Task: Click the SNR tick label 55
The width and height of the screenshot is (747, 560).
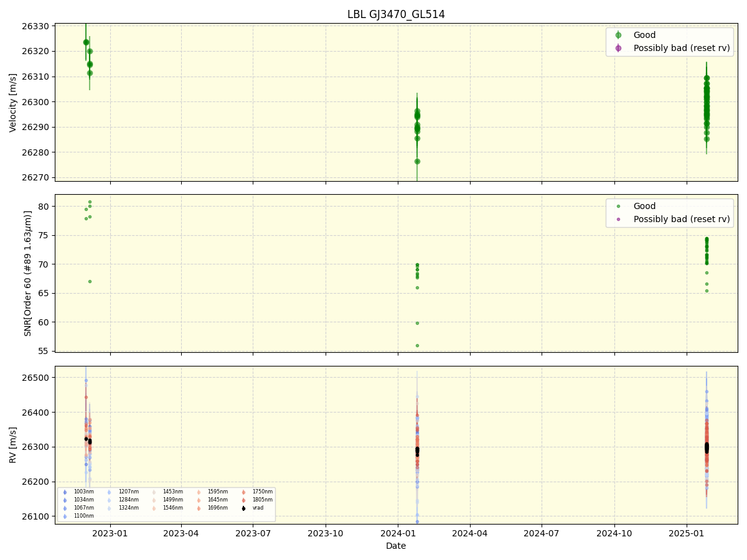Action: [45, 351]
